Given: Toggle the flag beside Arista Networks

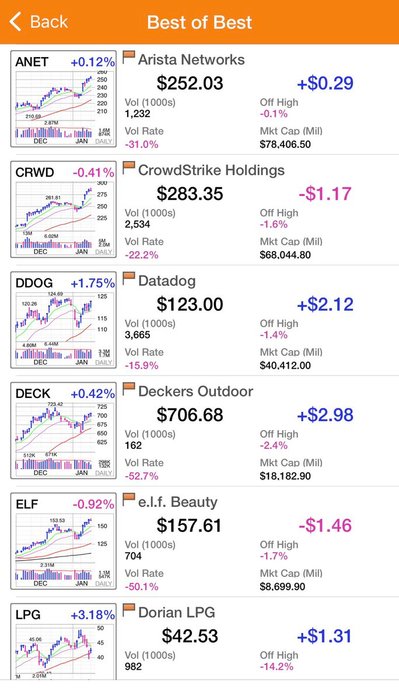Looking at the screenshot, I should tap(129, 58).
